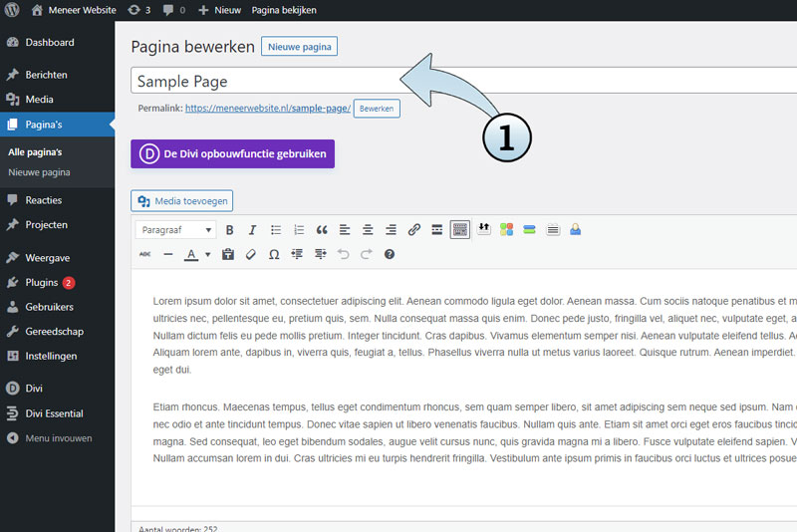This screenshot has height=532, width=797.
Task: Toggle strikethrough formatting
Action: pyautogui.click(x=144, y=255)
